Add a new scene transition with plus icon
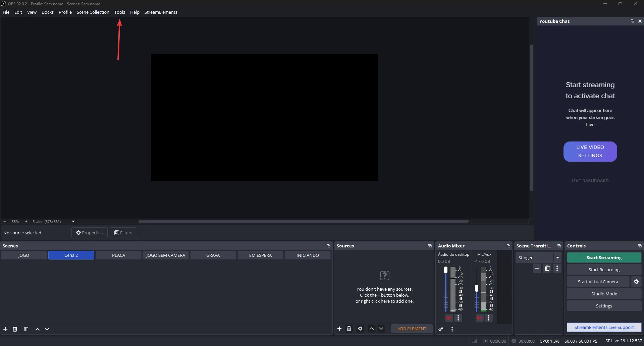This screenshot has width=644, height=346. (x=537, y=268)
